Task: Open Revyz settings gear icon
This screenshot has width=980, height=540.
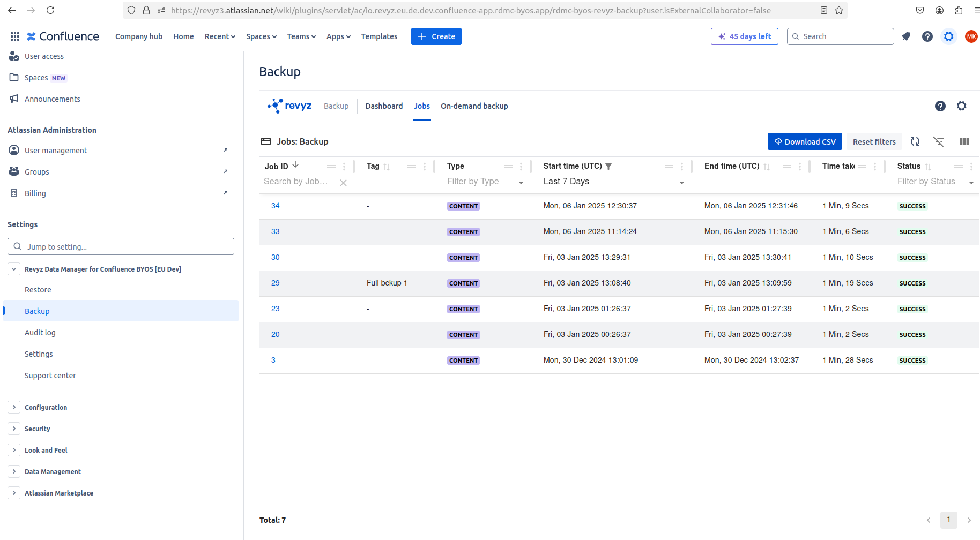Action: tap(962, 106)
